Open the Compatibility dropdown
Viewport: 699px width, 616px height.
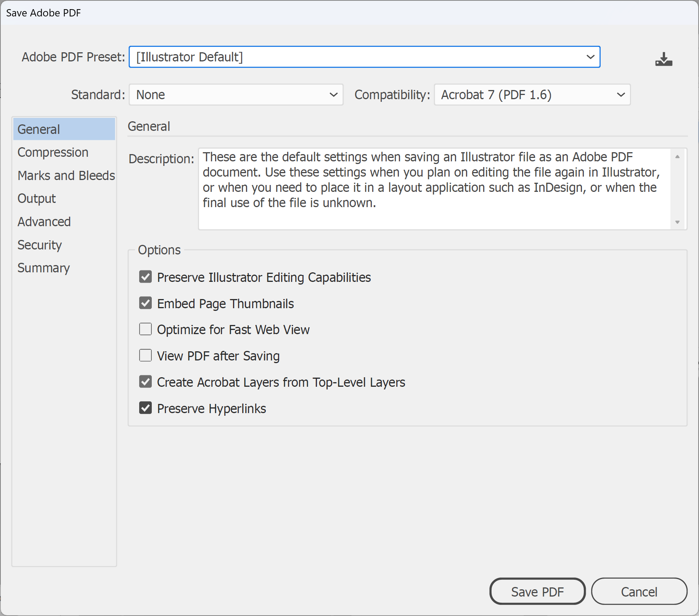[532, 95]
